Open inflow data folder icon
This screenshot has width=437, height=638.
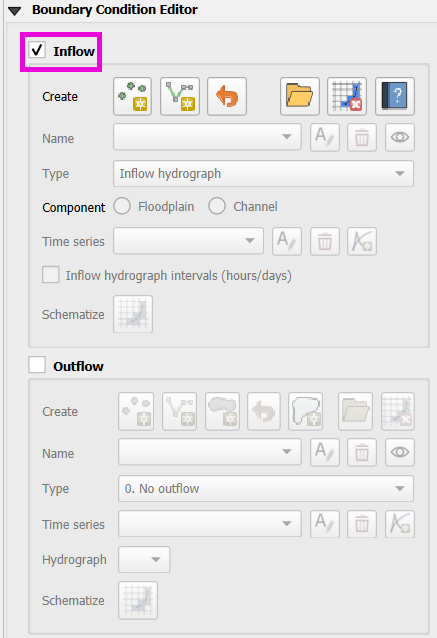(x=299, y=96)
